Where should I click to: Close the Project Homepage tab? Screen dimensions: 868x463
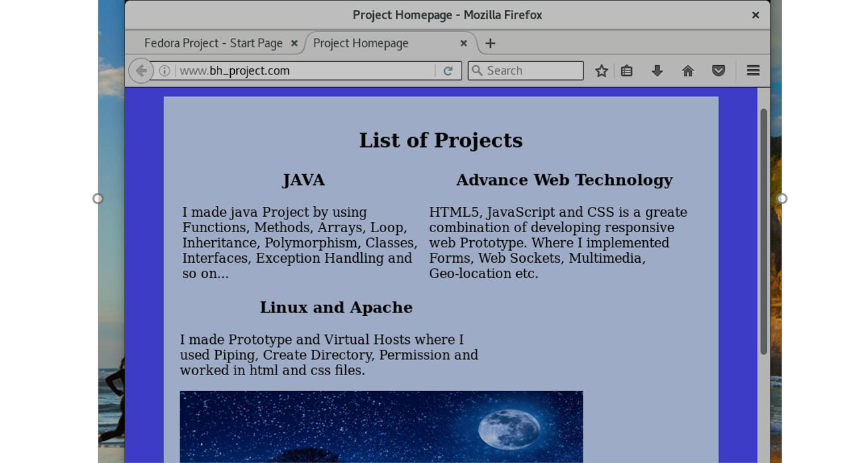pyautogui.click(x=464, y=43)
